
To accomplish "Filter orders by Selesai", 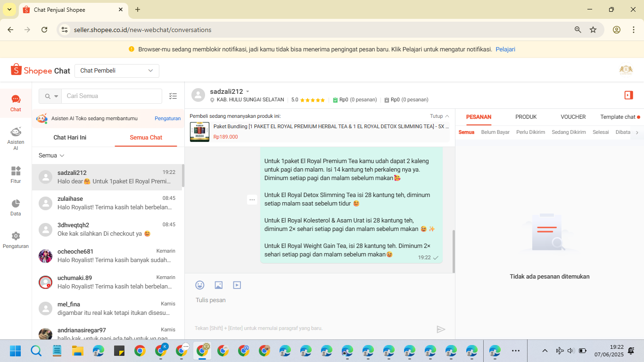I will pyautogui.click(x=601, y=132).
